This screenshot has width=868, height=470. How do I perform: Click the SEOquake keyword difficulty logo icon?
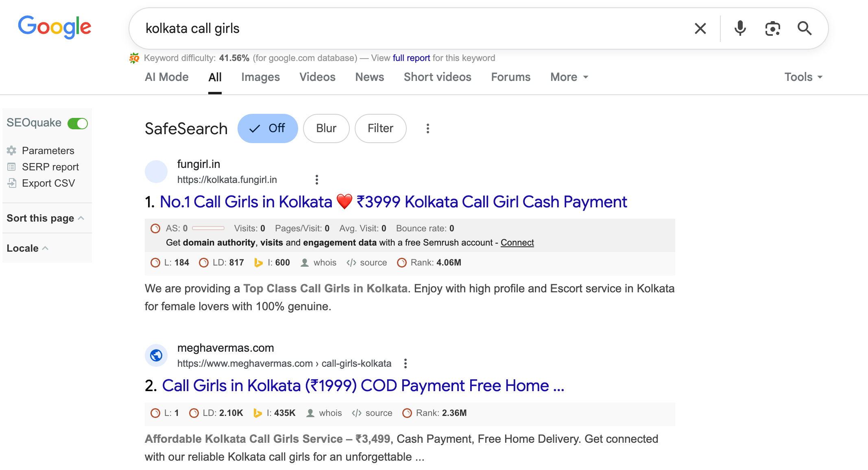[x=134, y=58]
